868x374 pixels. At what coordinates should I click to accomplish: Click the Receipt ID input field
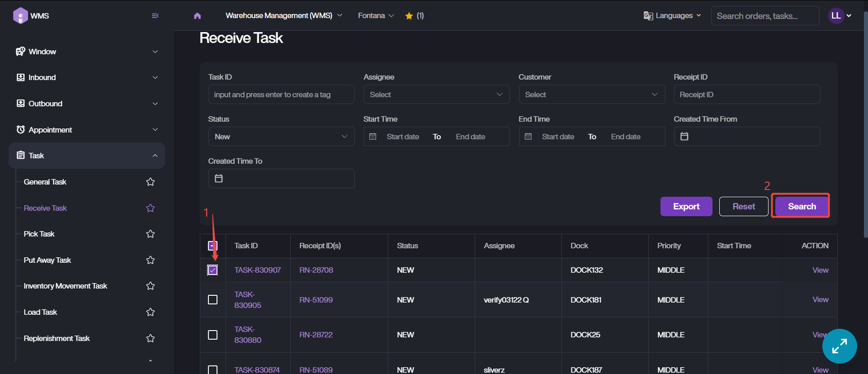pyautogui.click(x=746, y=95)
